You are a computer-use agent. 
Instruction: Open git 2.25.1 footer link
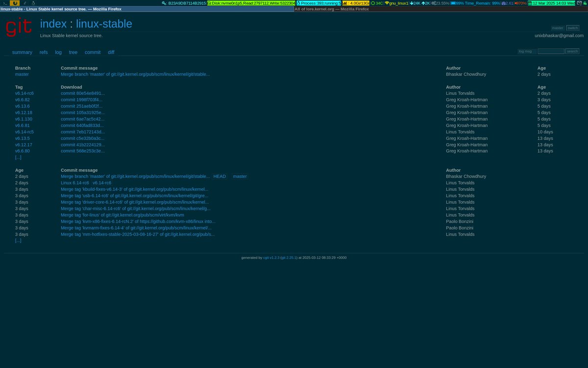pyautogui.click(x=289, y=257)
